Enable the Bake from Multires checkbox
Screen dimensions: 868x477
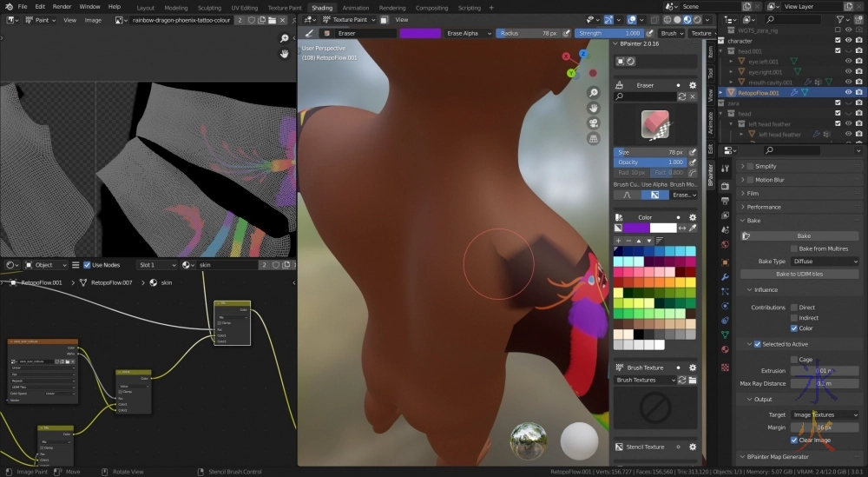[x=794, y=248]
